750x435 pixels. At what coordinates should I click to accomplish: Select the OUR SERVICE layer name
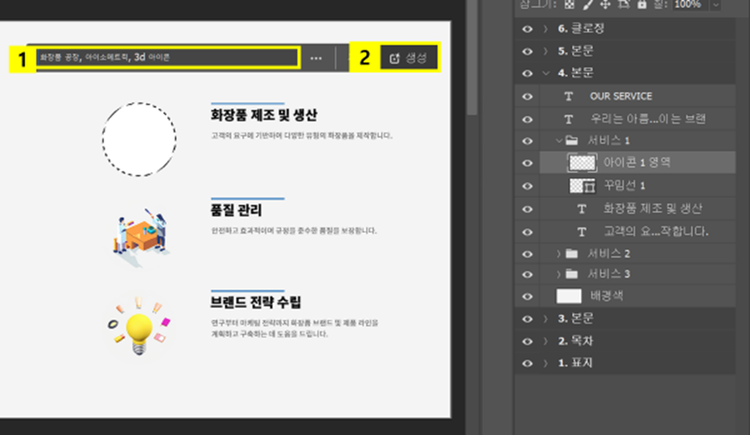[621, 96]
